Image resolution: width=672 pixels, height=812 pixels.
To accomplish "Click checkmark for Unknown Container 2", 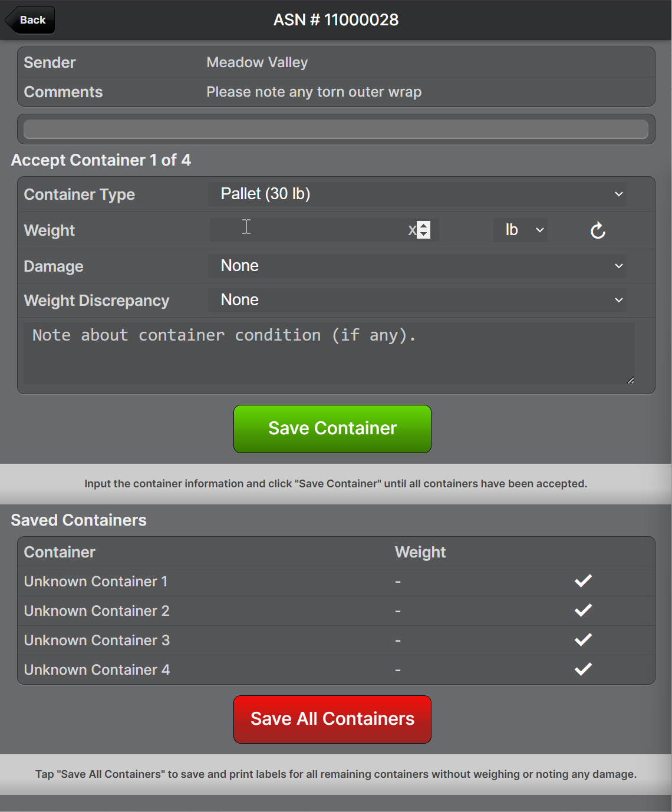I will 583,610.
